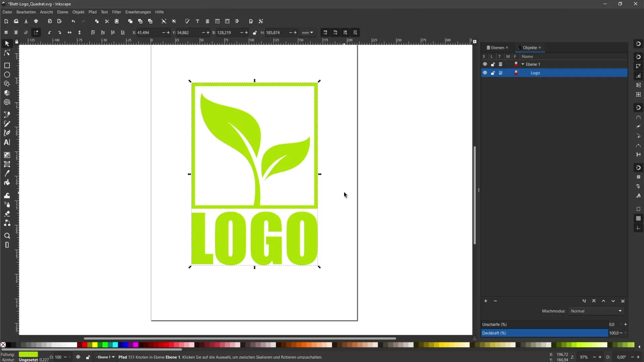Open the Pfad menu in menu bar

click(x=93, y=12)
